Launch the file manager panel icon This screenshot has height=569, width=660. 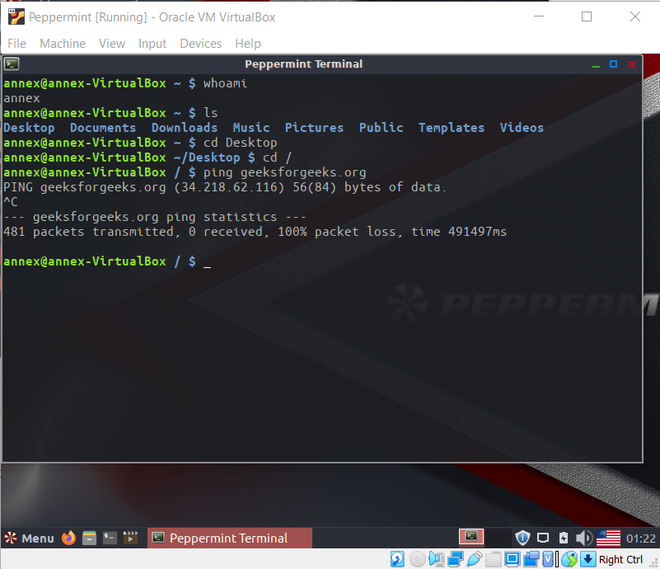89,538
